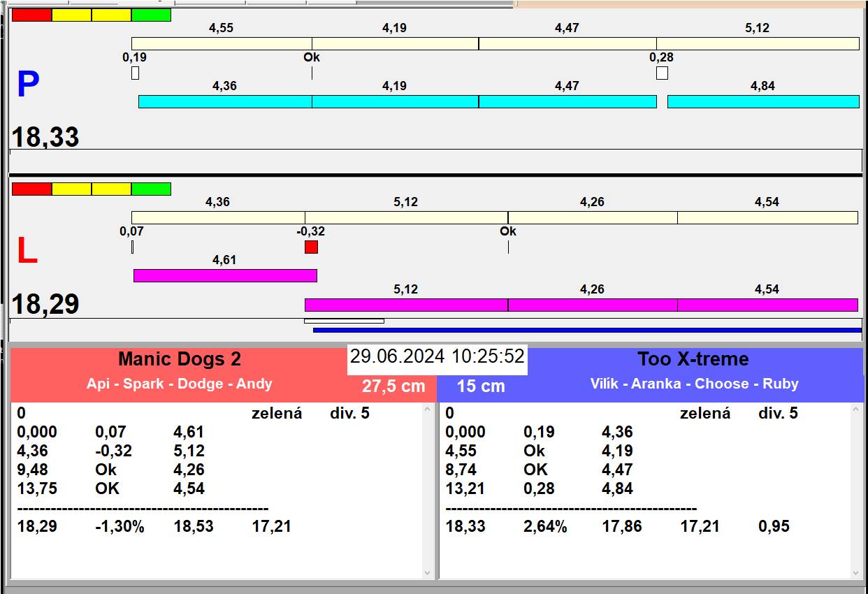Select the magenta bar labeled 4,61
Screen dimensions: 868x594
225,275
